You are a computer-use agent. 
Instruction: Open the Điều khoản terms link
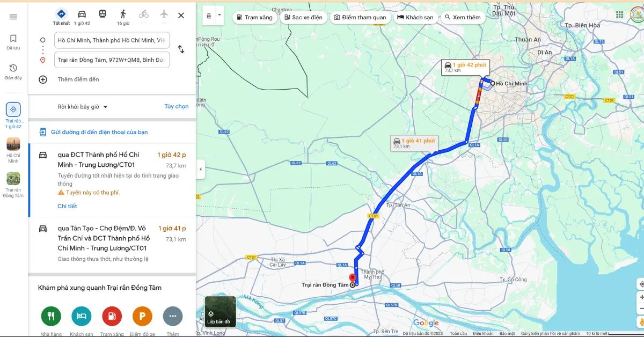pos(483,334)
